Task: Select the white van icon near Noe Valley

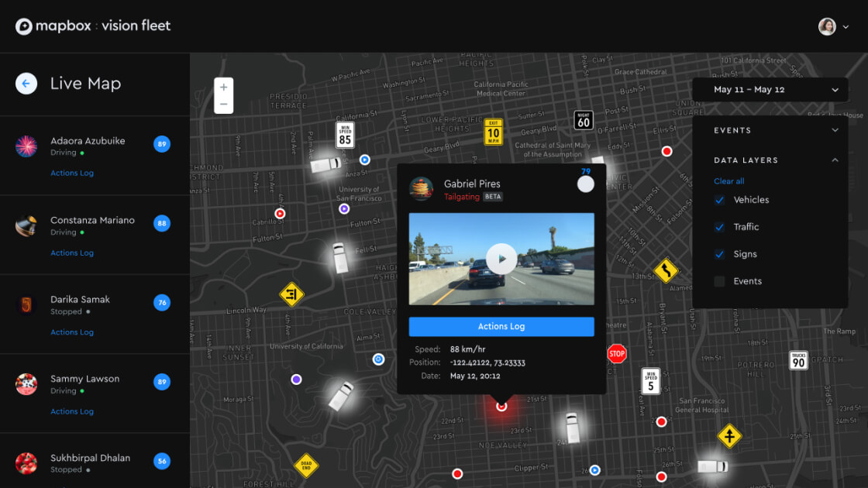Action: [571, 429]
